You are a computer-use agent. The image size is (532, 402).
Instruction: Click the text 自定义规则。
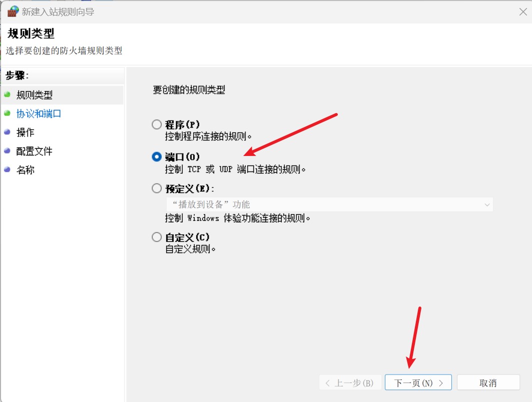coord(190,249)
